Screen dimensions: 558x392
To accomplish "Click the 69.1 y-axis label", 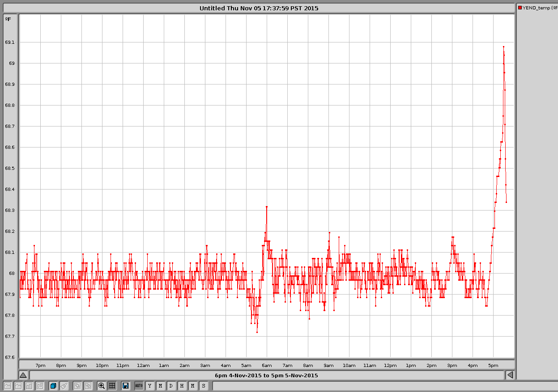I will [9, 42].
